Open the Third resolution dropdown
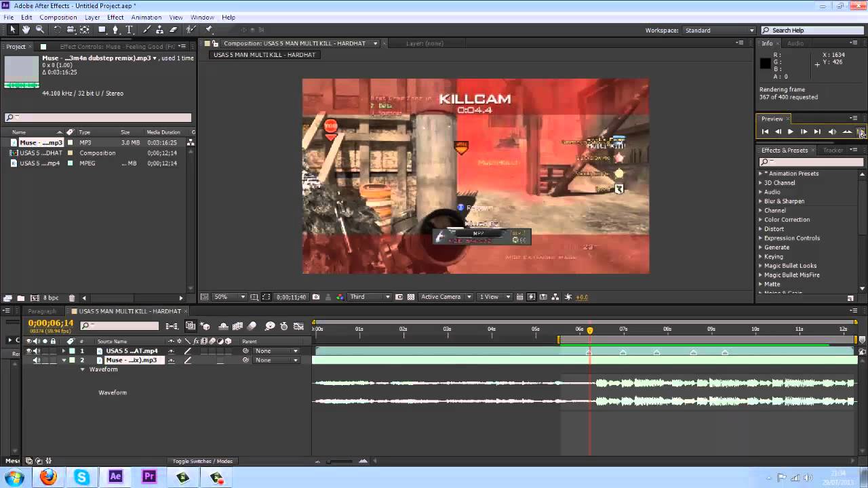Viewport: 868px width, 488px height. click(370, 297)
